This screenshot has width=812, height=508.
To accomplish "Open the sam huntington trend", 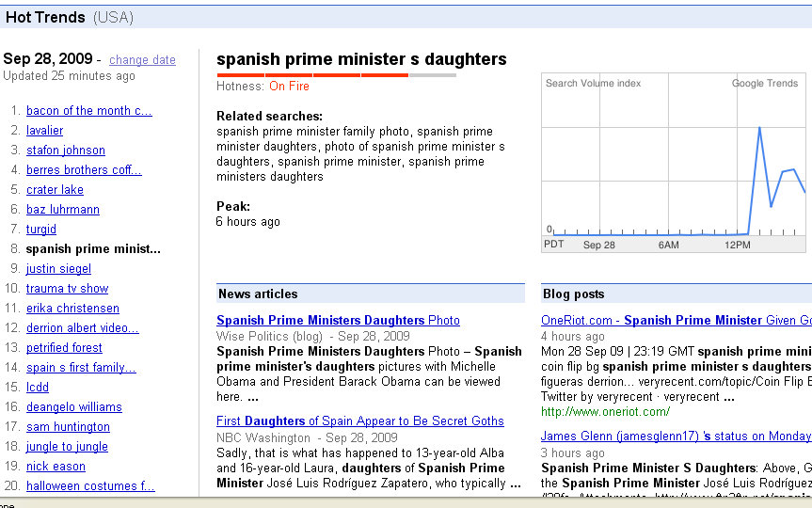I will coord(69,427).
